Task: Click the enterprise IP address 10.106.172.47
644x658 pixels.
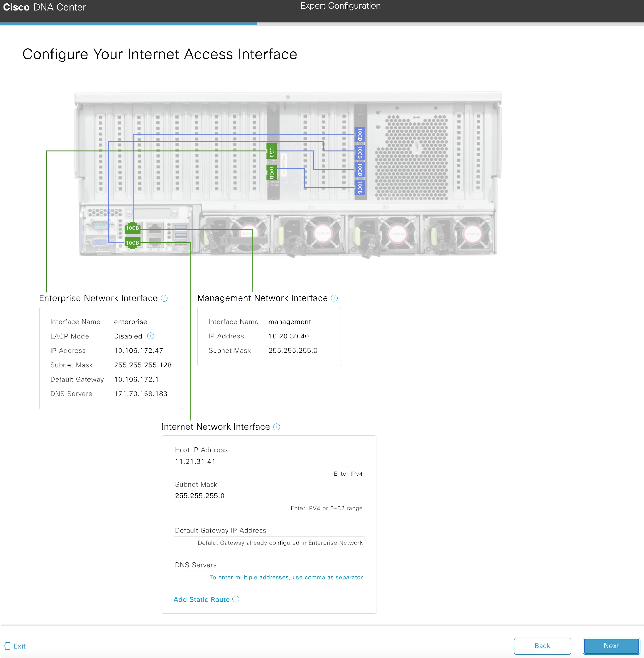Action: [x=139, y=351]
